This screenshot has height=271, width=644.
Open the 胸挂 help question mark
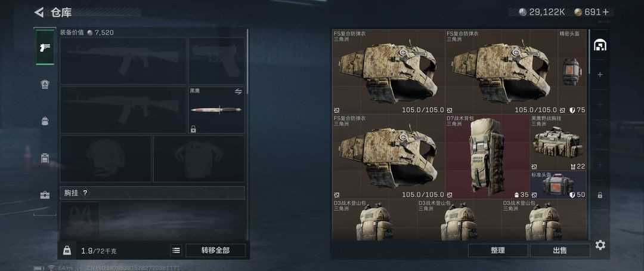[85, 193]
